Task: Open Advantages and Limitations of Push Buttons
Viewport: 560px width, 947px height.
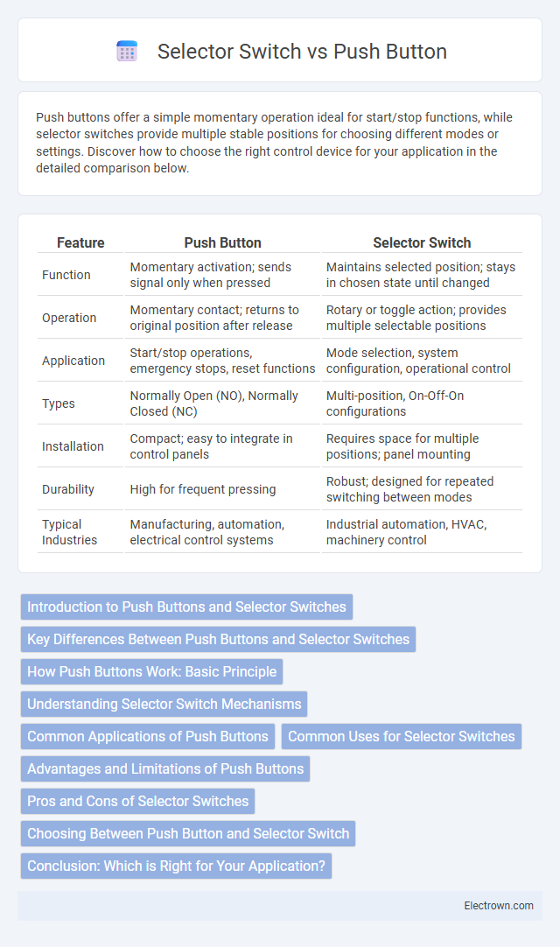Action: [165, 768]
